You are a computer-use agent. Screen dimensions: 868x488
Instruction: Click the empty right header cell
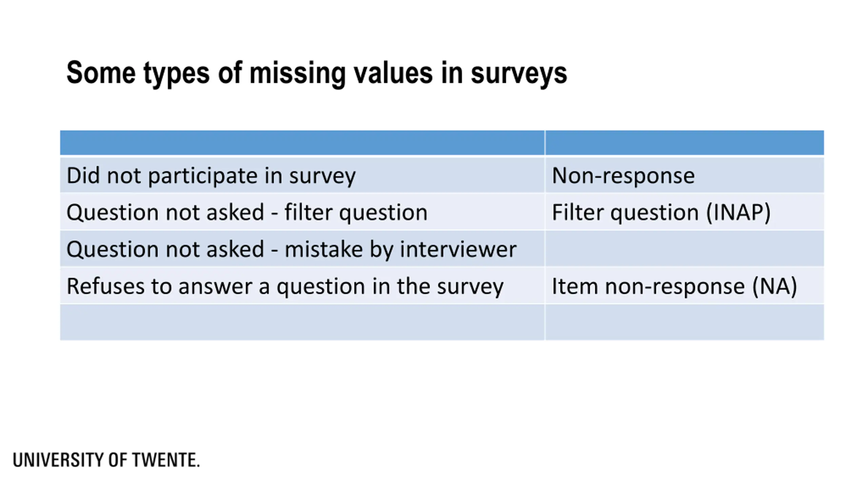point(685,143)
